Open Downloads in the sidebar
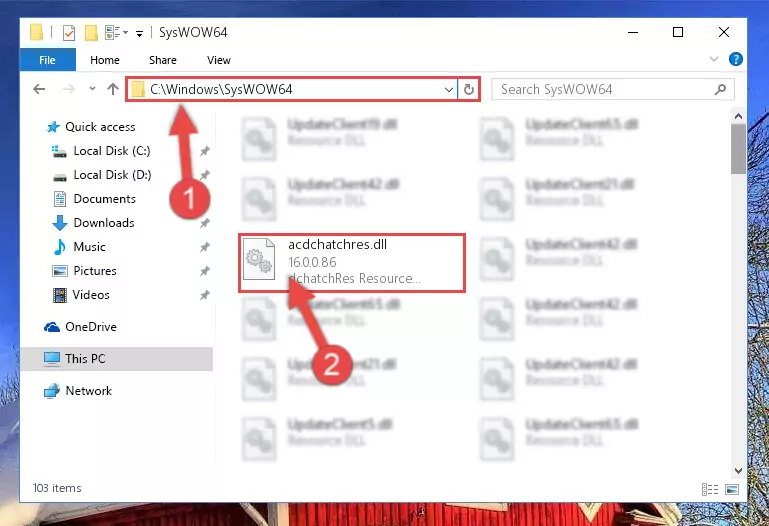This screenshot has width=769, height=526. [104, 223]
